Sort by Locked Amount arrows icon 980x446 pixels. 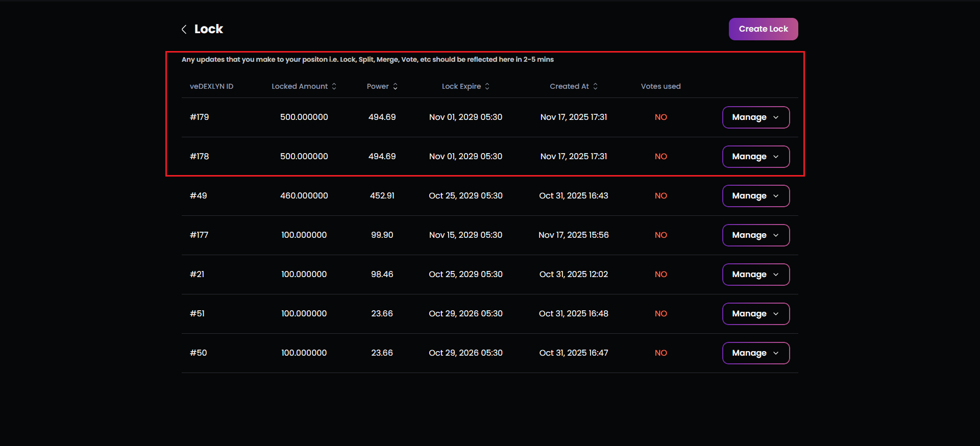[x=334, y=86]
